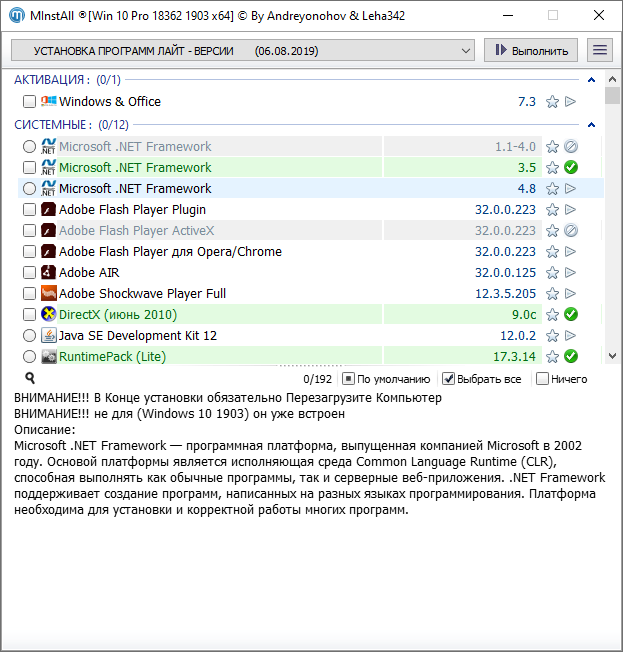Open the УСТАНОВКА ПРОГРАММ ЛАЙТ - ВЕРСИИ dropdown
The height and width of the screenshot is (652, 623).
click(243, 51)
